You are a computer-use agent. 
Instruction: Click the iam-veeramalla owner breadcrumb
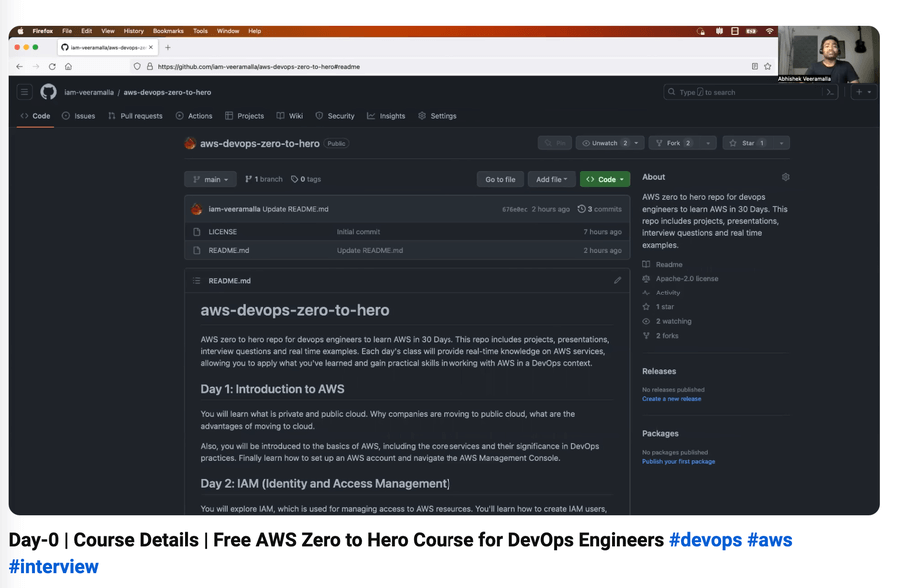point(89,92)
